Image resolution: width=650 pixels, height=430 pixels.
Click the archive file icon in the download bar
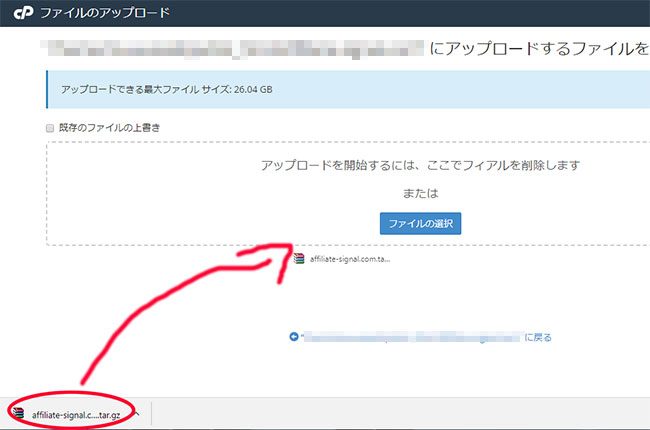(19, 412)
